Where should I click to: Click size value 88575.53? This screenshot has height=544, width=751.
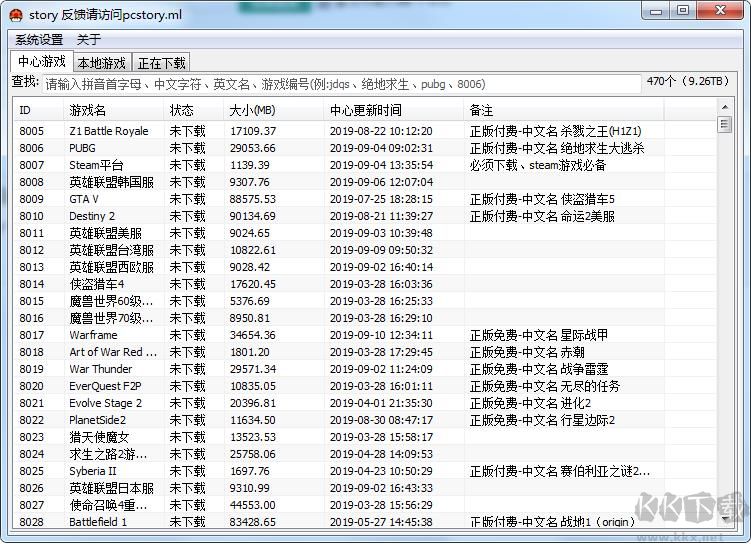click(x=252, y=199)
